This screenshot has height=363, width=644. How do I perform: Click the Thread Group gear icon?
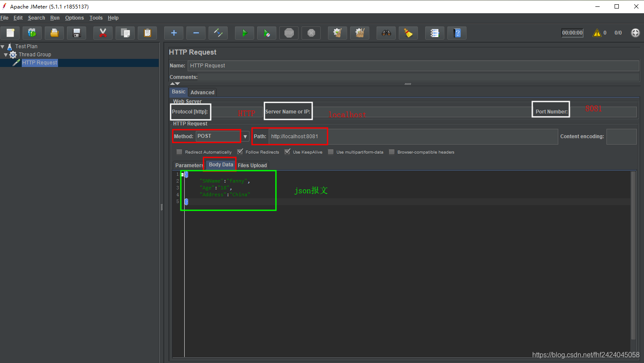coord(13,55)
